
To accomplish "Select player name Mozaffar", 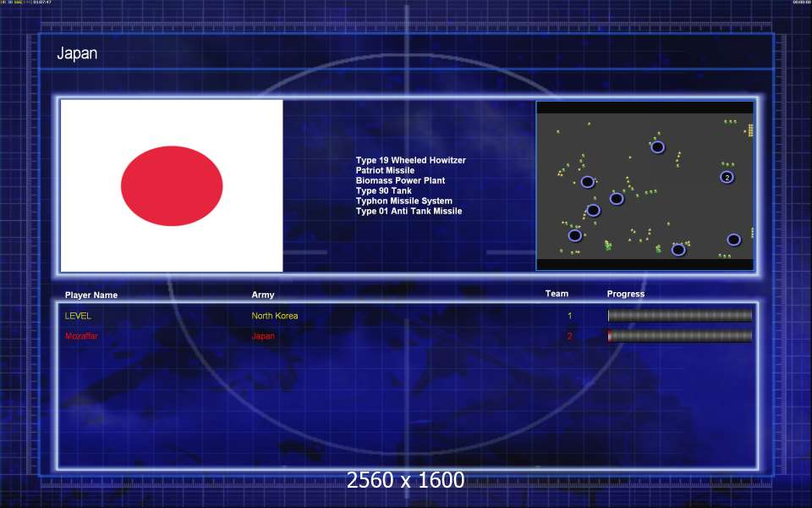I will coord(81,336).
